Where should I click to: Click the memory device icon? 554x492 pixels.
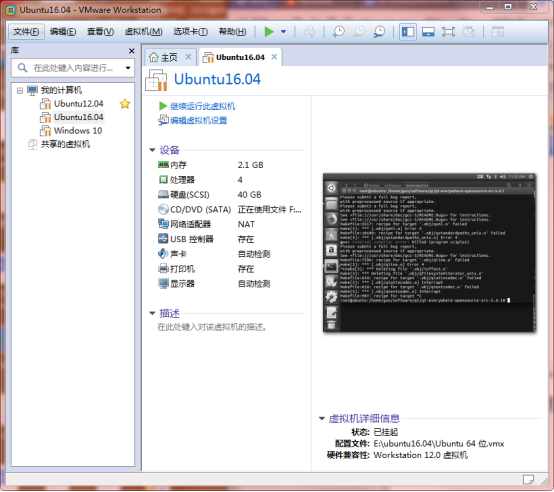(x=163, y=165)
